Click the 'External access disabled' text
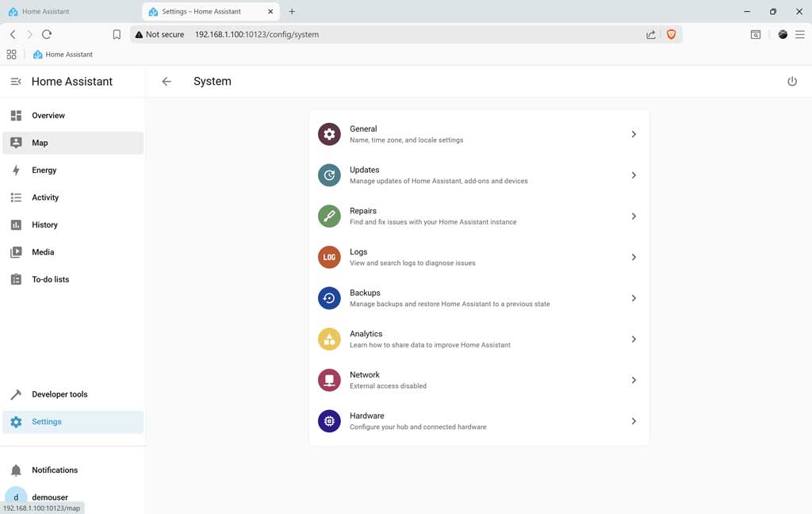812x514 pixels. (x=388, y=386)
